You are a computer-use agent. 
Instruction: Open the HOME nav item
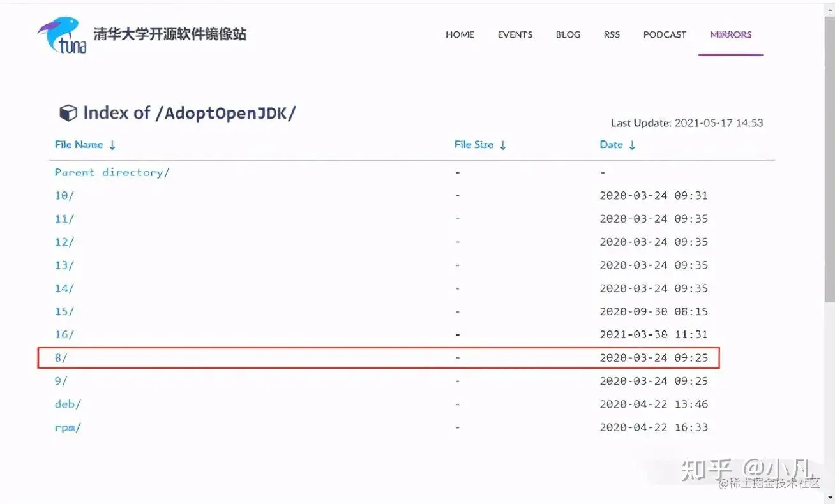click(x=460, y=34)
